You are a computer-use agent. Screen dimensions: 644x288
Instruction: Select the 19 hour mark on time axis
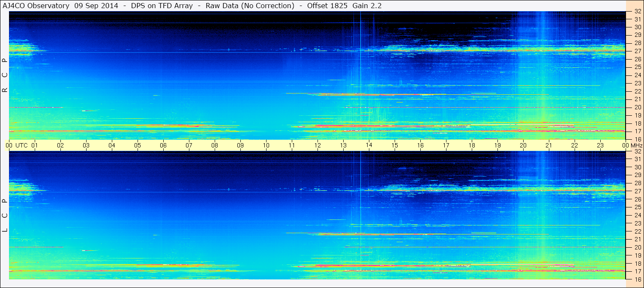(x=497, y=145)
